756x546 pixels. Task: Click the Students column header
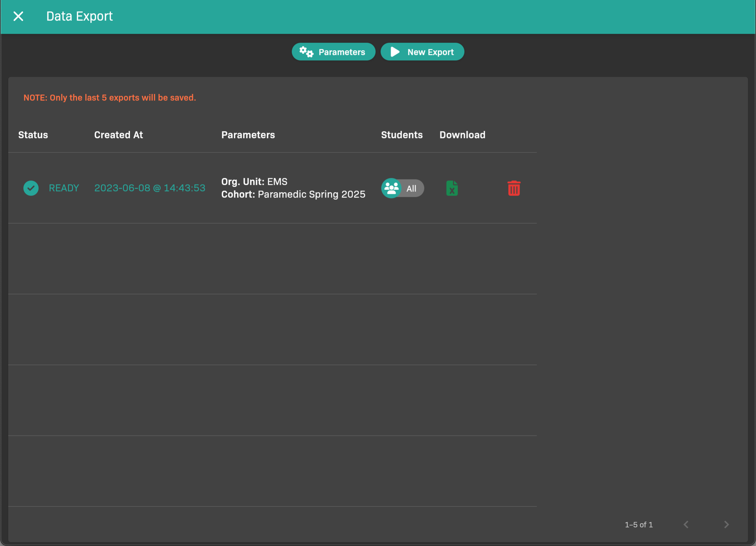(x=402, y=135)
